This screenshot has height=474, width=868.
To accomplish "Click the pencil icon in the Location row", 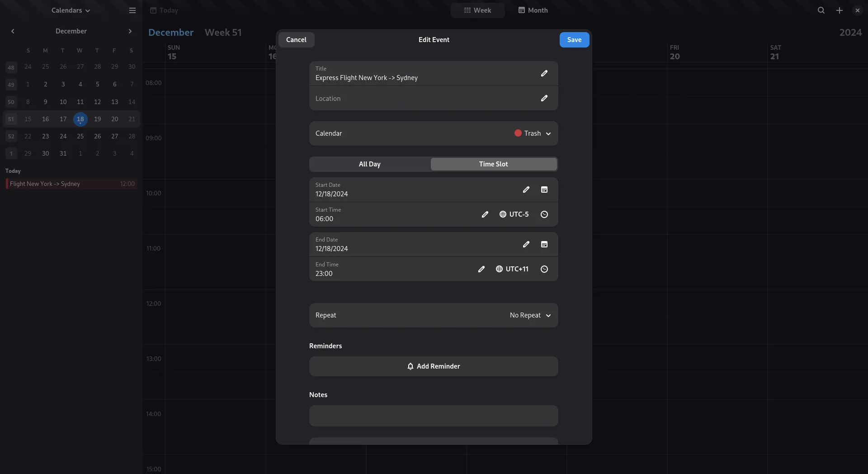I will point(544,98).
